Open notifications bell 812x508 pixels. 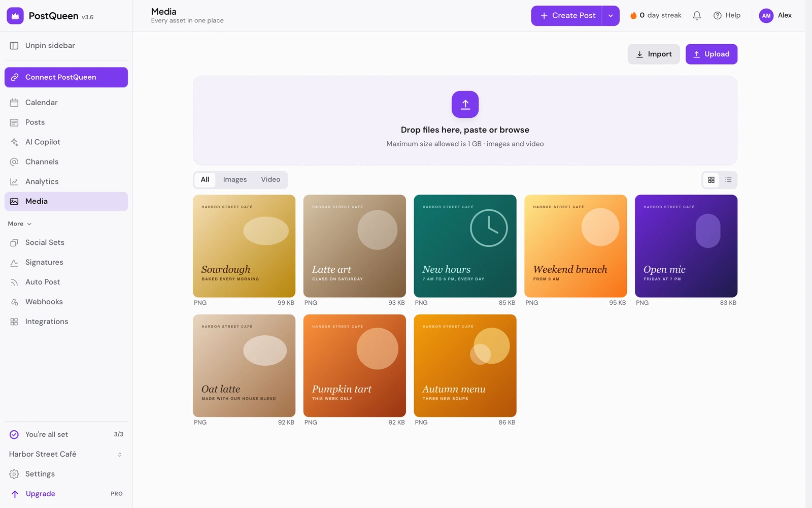pyautogui.click(x=697, y=16)
